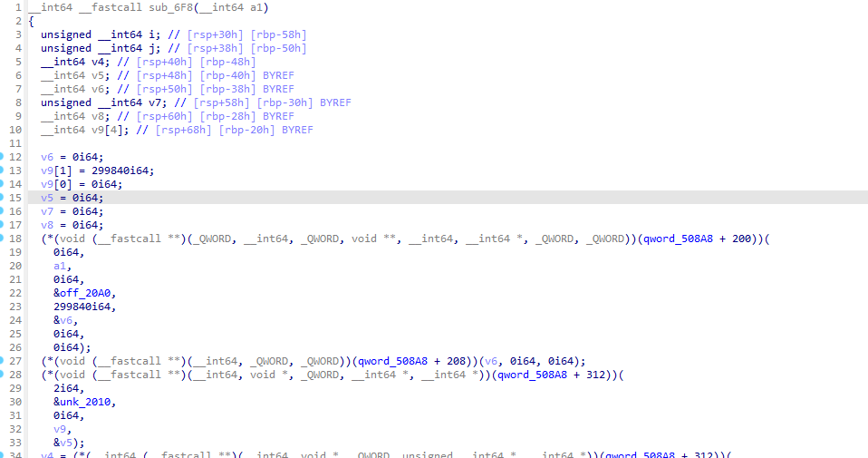Jump to the off_20A0 reference
The width and height of the screenshot is (868, 458).
click(x=87, y=293)
